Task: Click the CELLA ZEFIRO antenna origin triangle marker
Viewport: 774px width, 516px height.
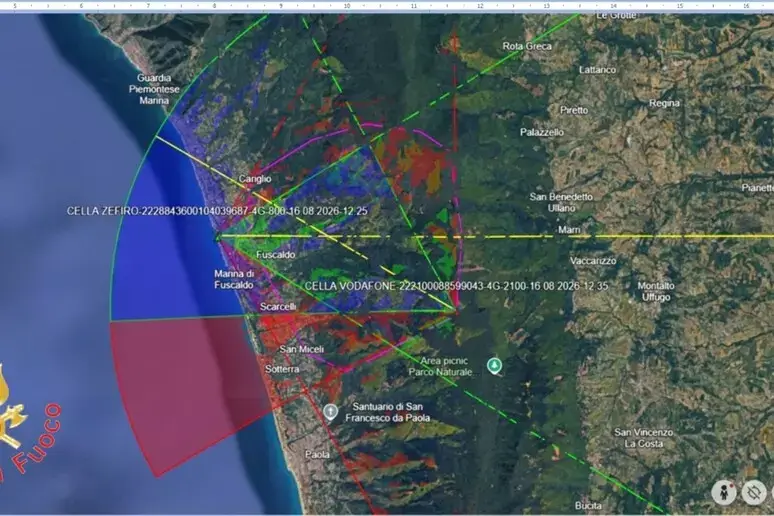Action: click(x=217, y=238)
